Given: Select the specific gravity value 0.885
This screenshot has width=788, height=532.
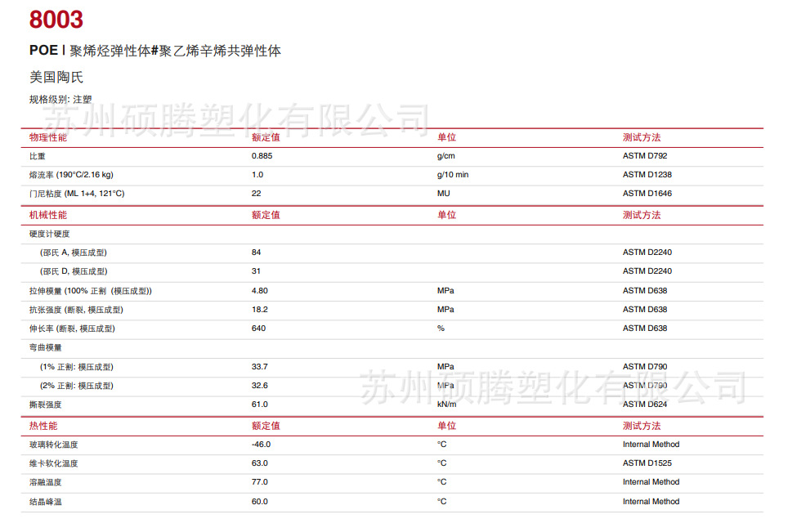Looking at the screenshot, I should pyautogui.click(x=262, y=156).
